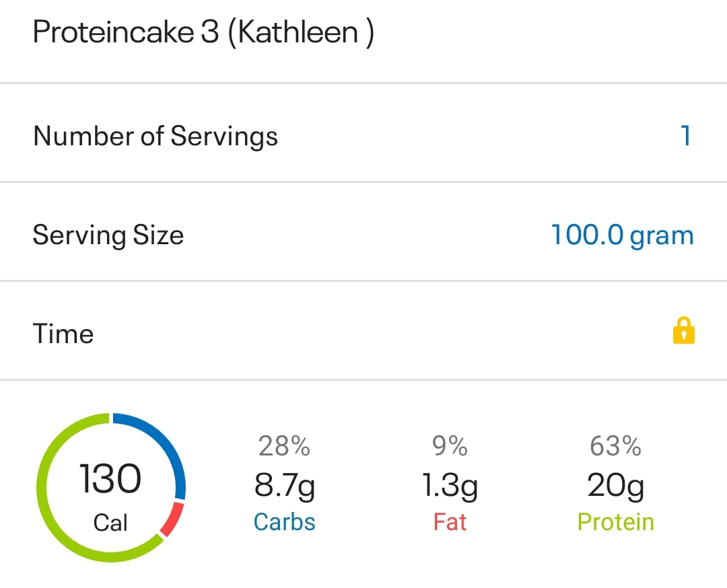Viewport: 727px width, 588px height.
Task: Click the Proteincake 3 (Kathleen) title
Action: point(203,32)
